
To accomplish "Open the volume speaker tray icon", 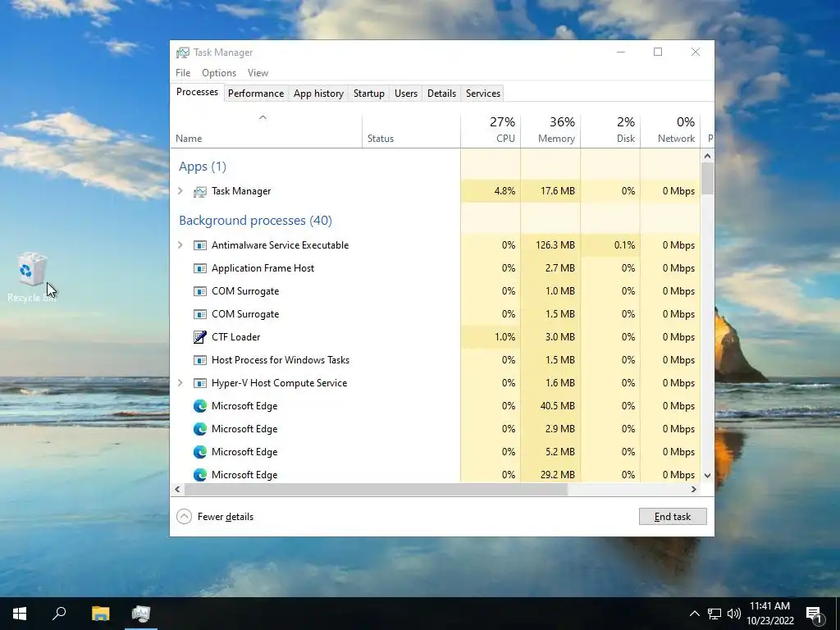I will pos(734,614).
